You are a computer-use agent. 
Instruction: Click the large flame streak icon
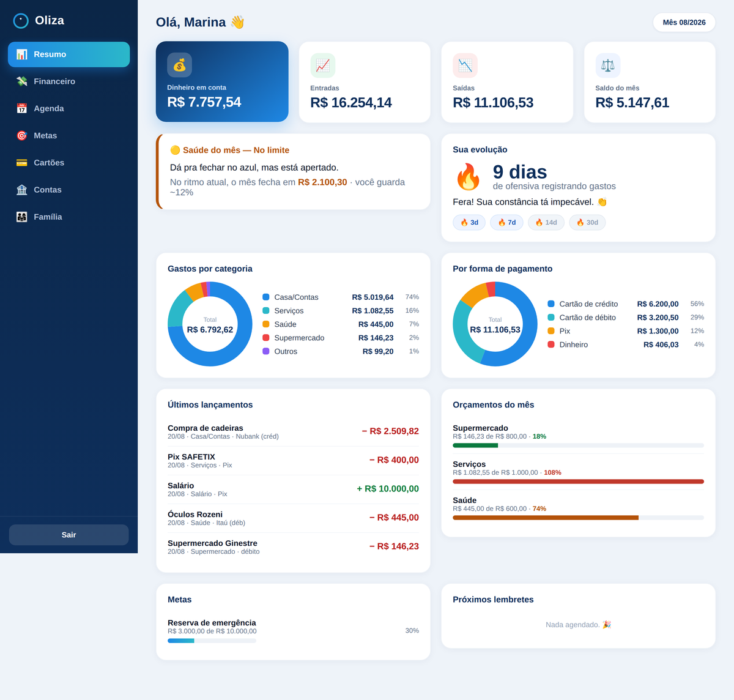[469, 177]
